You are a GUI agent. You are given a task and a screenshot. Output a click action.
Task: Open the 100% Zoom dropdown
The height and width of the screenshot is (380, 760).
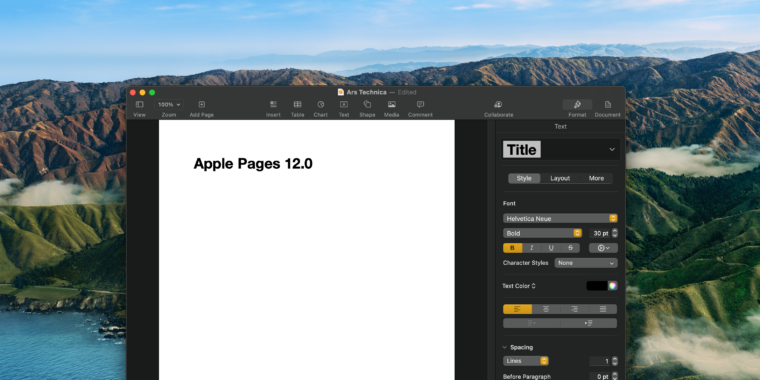pos(169,105)
